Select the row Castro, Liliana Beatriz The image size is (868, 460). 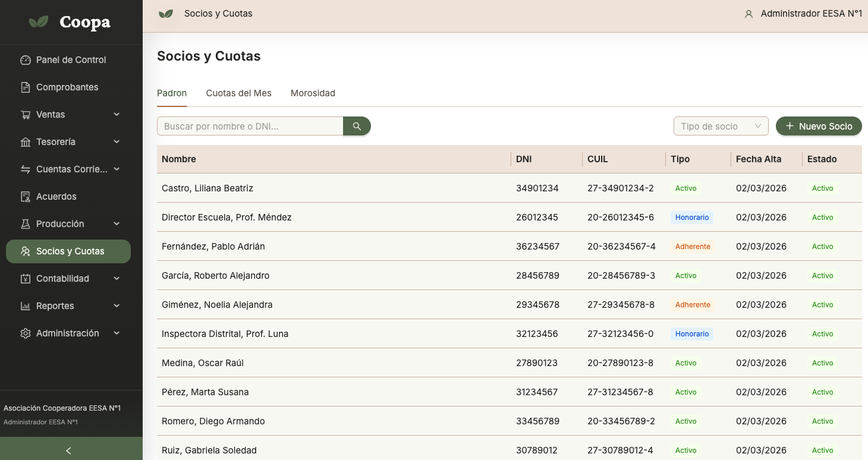pos(510,188)
